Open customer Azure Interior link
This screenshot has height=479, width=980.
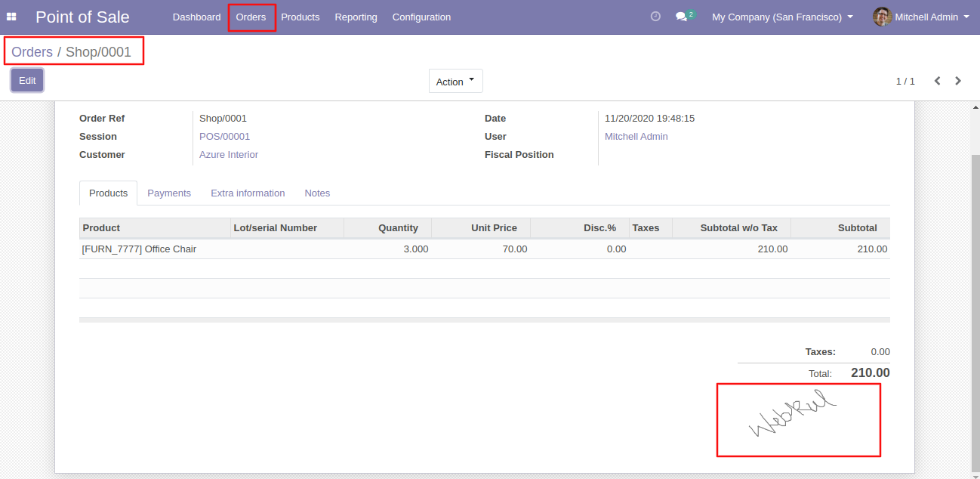coord(229,155)
